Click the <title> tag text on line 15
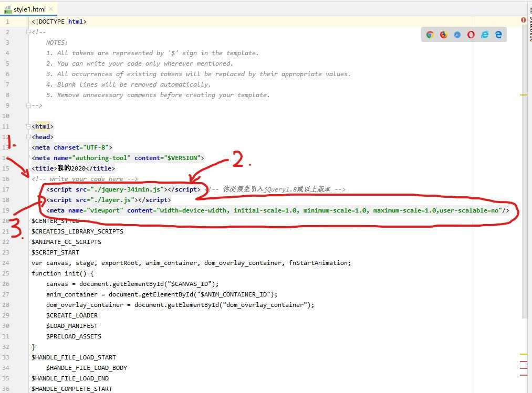The width and height of the screenshot is (532, 393). coord(74,168)
